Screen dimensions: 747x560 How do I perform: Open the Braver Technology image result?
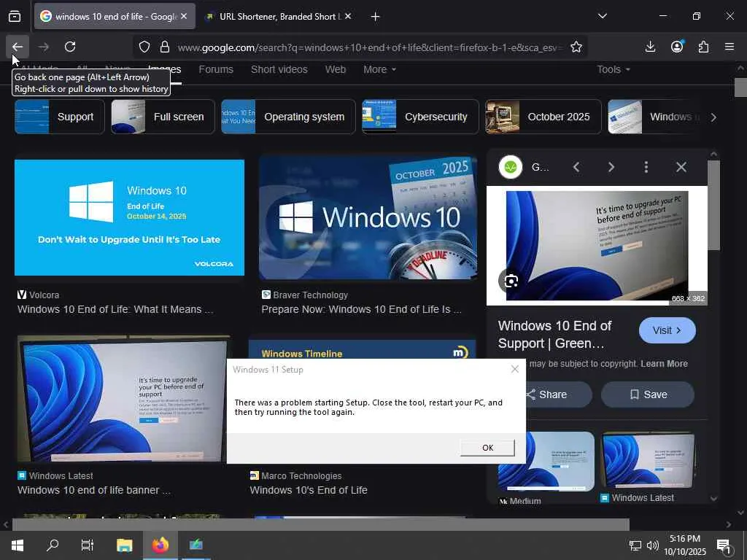pos(368,217)
